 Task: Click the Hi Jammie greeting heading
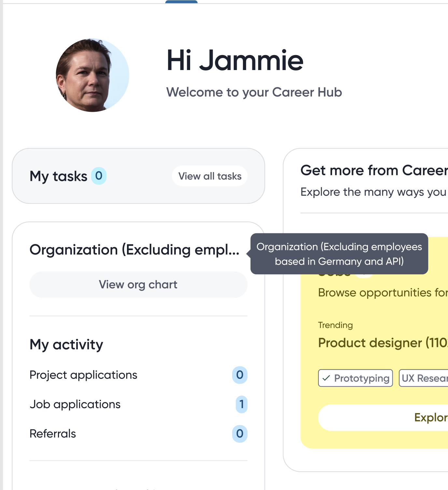pos(235,60)
